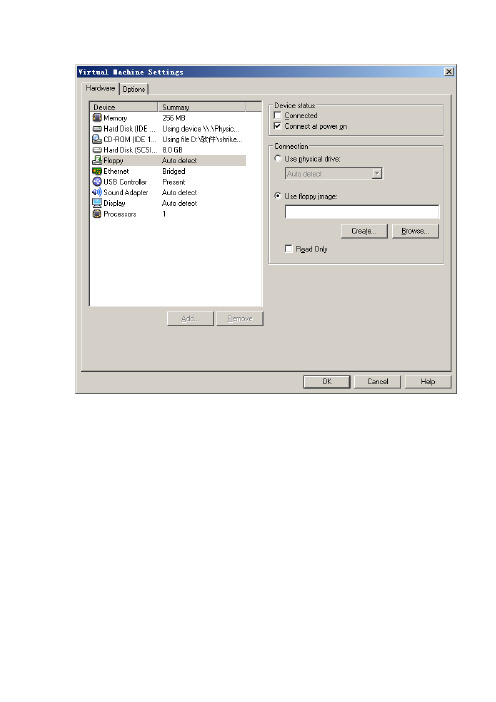Enable the Connected checkbox
The height and width of the screenshot is (702, 496).
[x=278, y=116]
